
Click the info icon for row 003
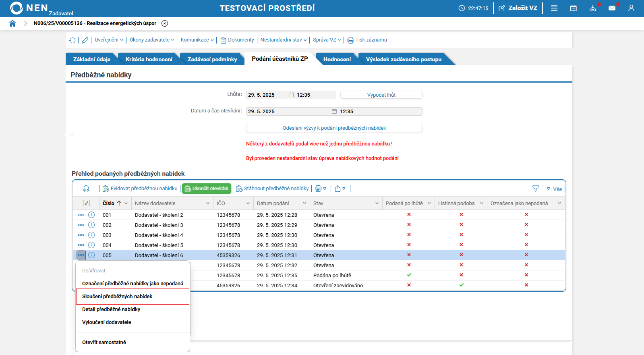(x=91, y=235)
